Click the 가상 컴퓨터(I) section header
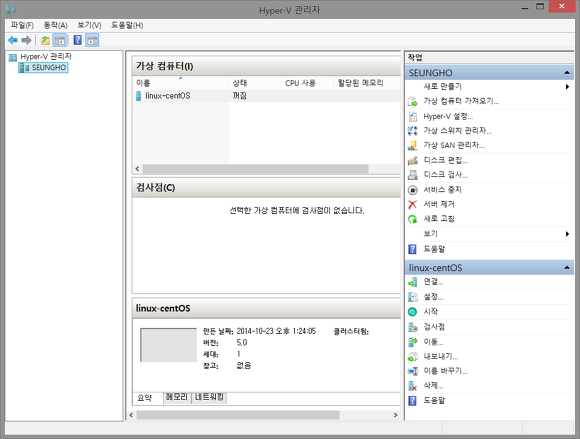Viewport: 580px width, 439px height. [266, 67]
